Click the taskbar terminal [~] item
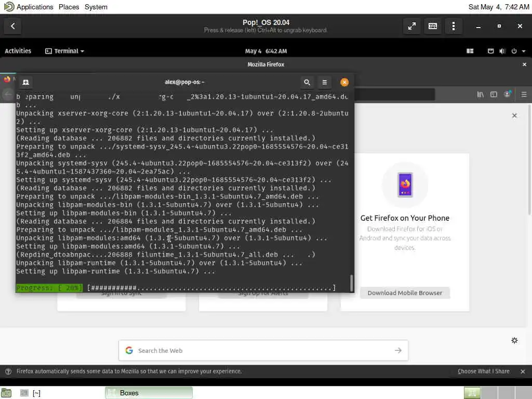532x399 pixels. [31, 393]
